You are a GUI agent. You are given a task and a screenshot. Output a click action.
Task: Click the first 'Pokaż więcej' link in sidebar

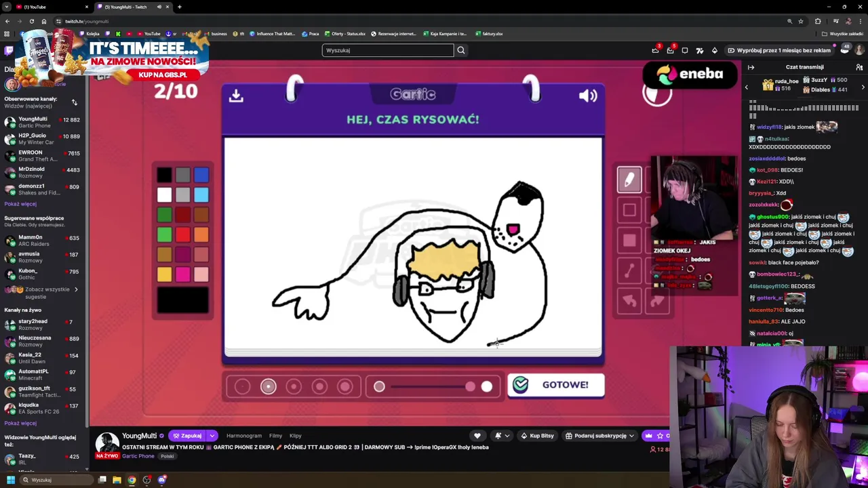pyautogui.click(x=20, y=204)
